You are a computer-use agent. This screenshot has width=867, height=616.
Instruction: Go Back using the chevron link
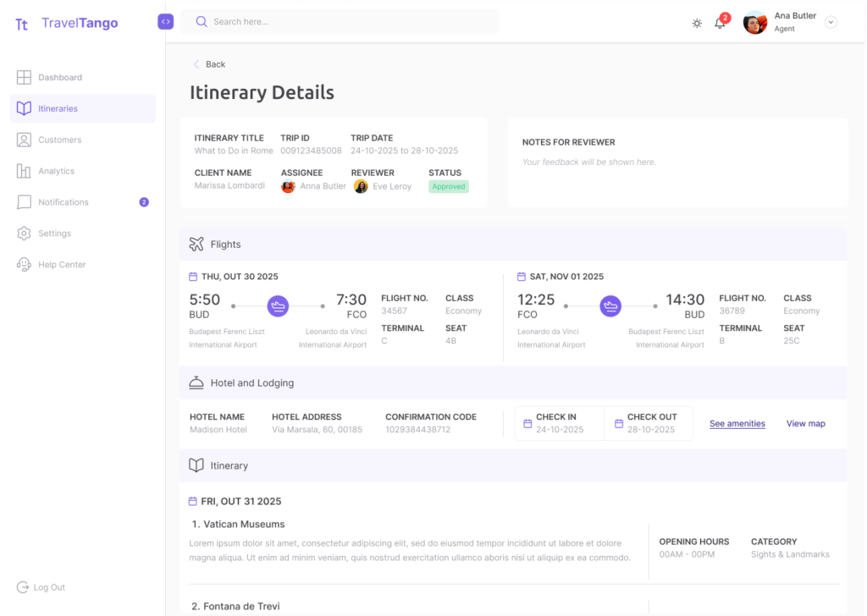(208, 64)
